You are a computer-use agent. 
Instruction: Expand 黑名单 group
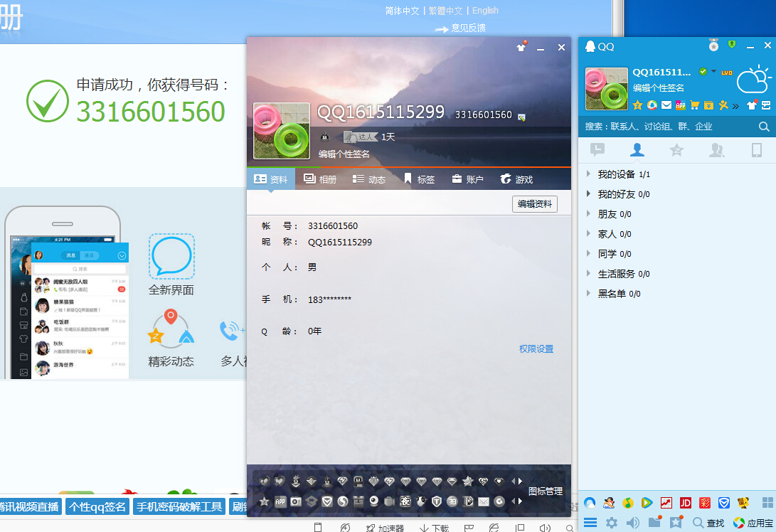click(x=588, y=293)
